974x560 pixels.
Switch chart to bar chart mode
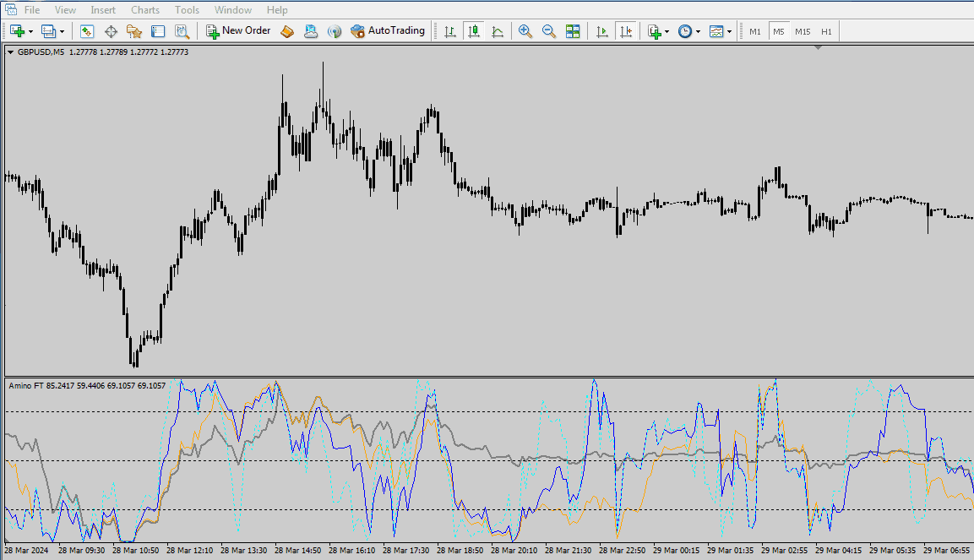(450, 31)
